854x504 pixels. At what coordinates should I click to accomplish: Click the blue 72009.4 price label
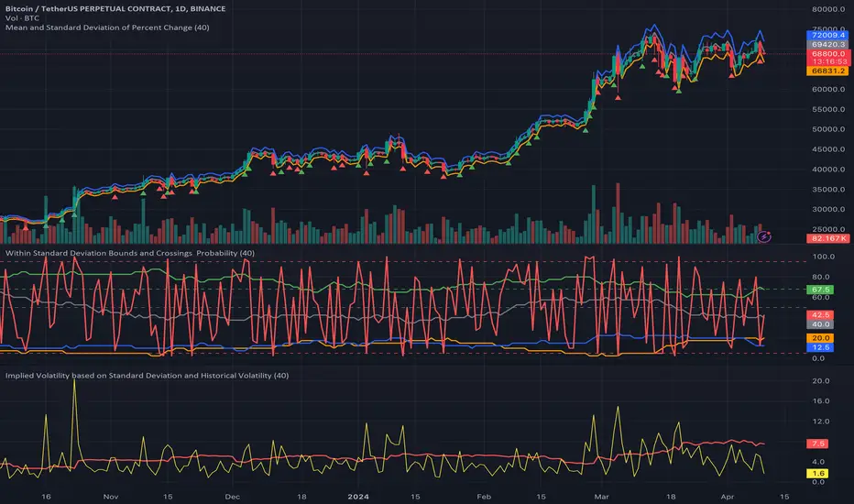coord(827,35)
